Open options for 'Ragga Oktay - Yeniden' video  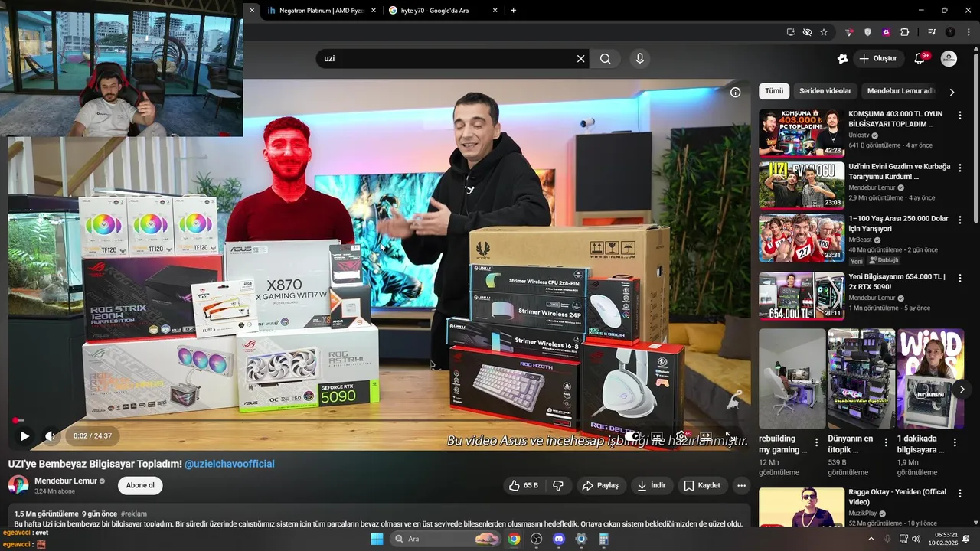pyautogui.click(x=960, y=493)
